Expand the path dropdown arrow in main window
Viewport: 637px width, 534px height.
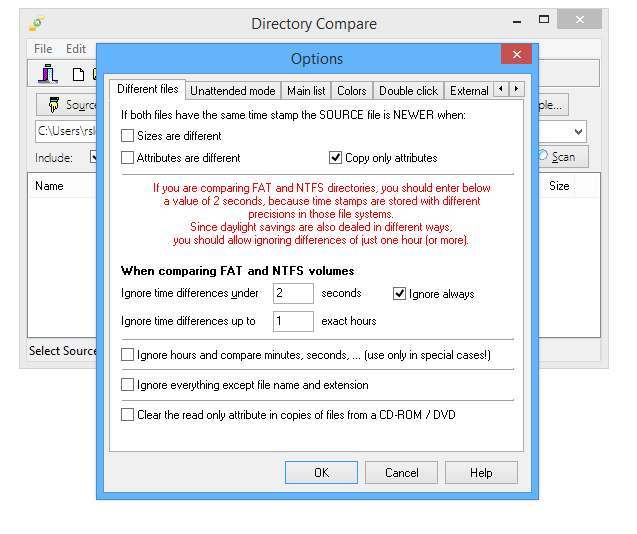click(x=578, y=132)
